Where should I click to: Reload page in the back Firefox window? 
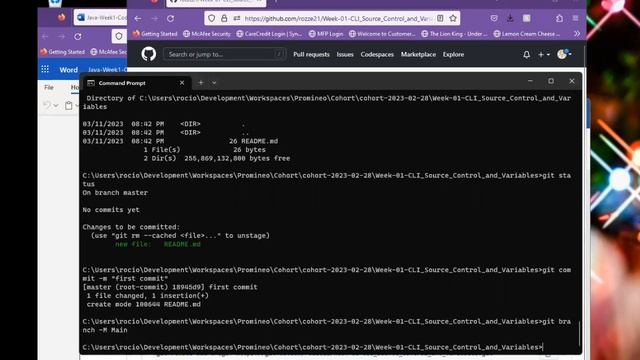78,36
